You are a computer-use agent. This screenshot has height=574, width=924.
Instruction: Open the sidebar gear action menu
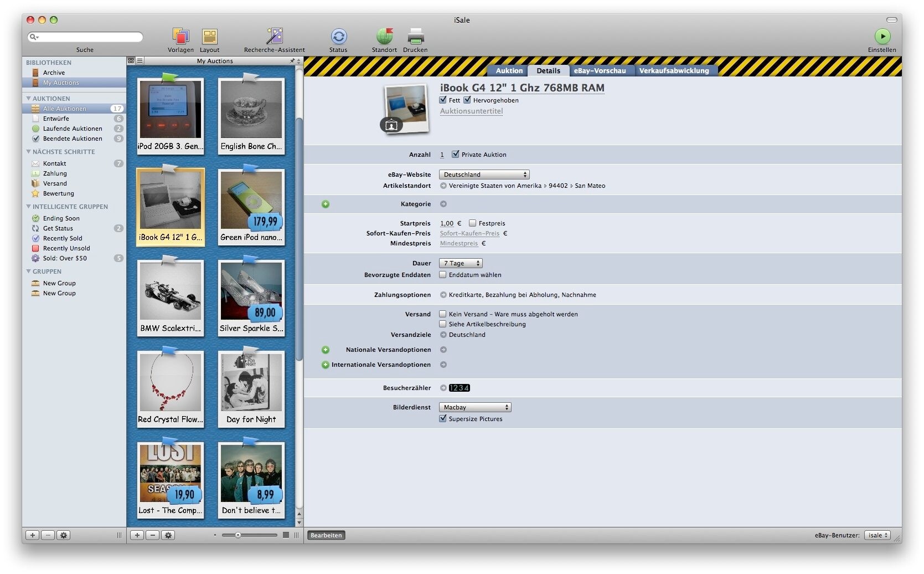click(x=64, y=535)
